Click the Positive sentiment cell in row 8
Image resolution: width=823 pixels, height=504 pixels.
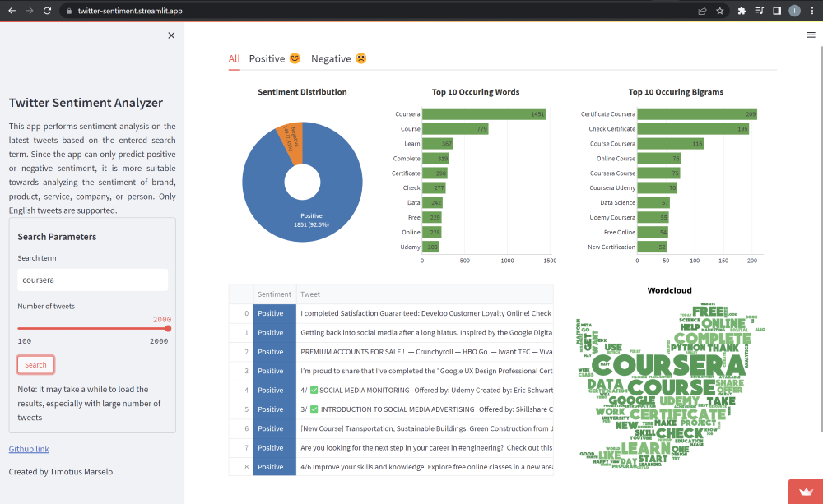275,467
